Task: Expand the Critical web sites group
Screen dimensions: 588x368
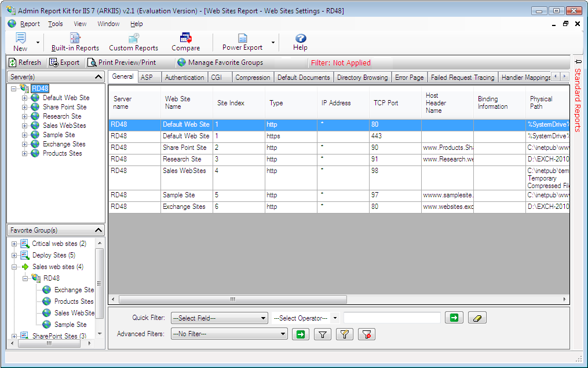Action: tap(14, 244)
